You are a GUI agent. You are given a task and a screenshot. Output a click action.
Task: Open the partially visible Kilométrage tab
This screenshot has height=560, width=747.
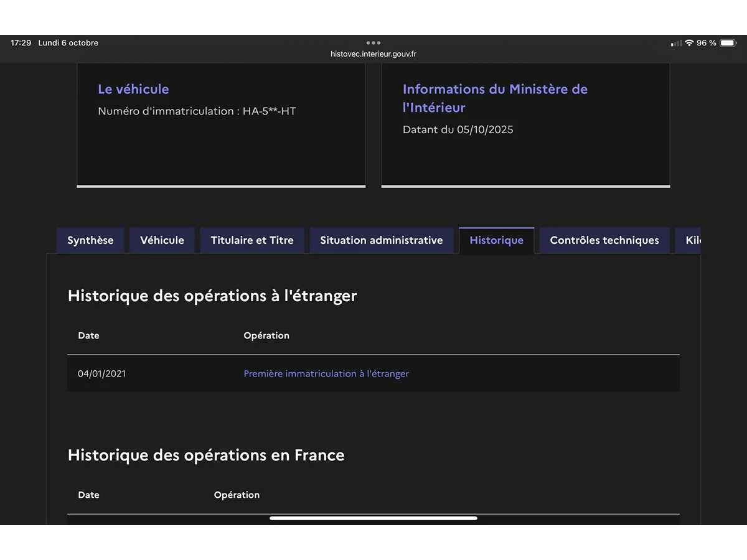pos(690,240)
